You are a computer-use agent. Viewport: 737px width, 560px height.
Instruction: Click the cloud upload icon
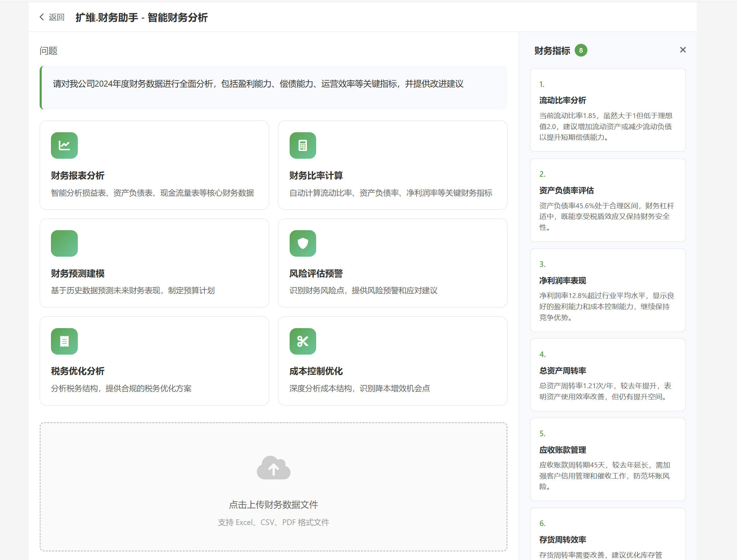(x=273, y=468)
